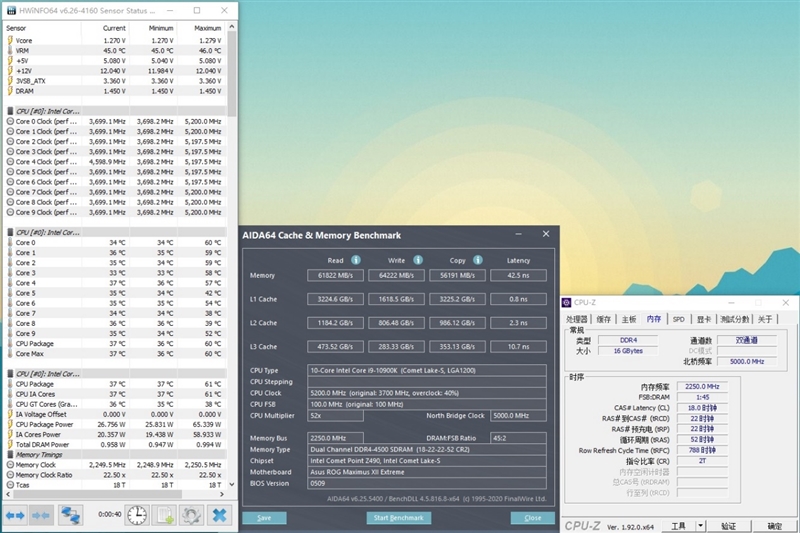This screenshot has width=800, height=533.
Task: Click the Save button in AIDA64
Action: coord(264,518)
